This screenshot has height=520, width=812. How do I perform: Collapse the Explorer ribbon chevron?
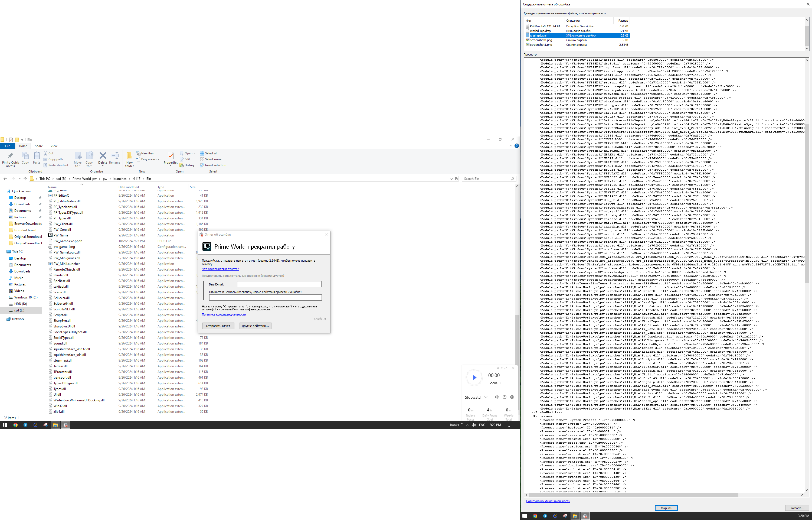(x=510, y=146)
